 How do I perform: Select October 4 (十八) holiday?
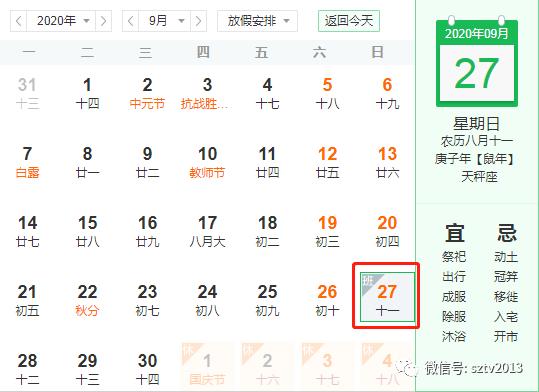click(387, 367)
